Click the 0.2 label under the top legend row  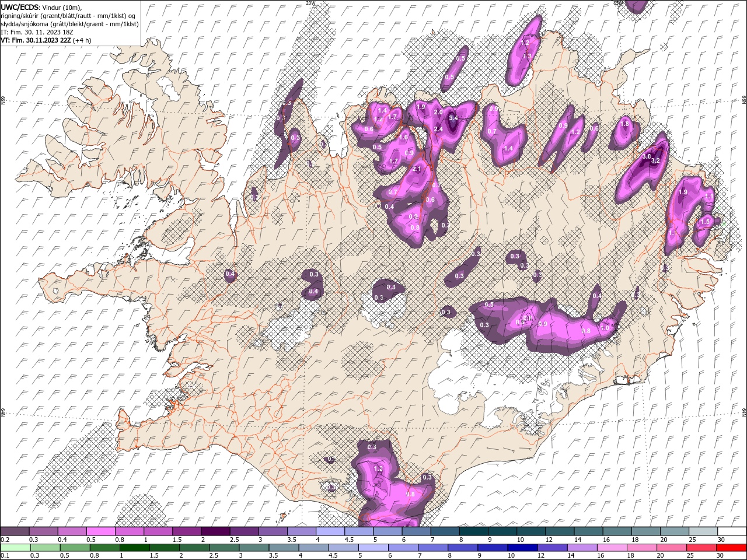(5, 540)
